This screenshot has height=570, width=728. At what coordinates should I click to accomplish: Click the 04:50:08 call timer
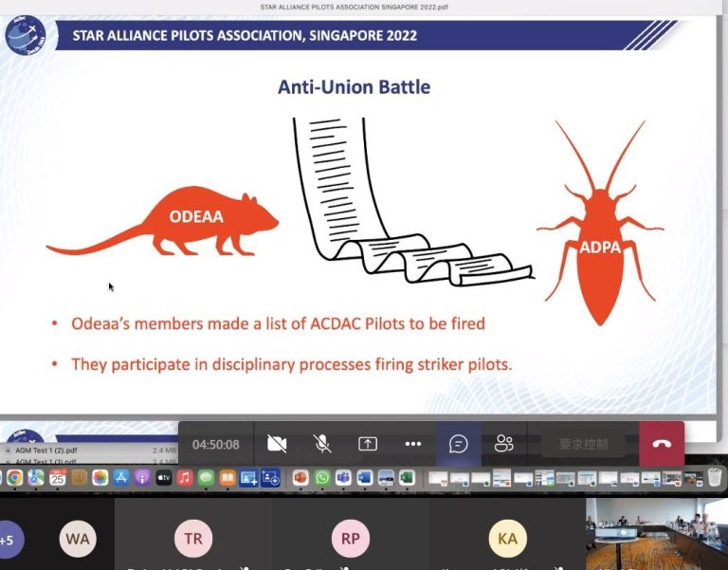(216, 445)
